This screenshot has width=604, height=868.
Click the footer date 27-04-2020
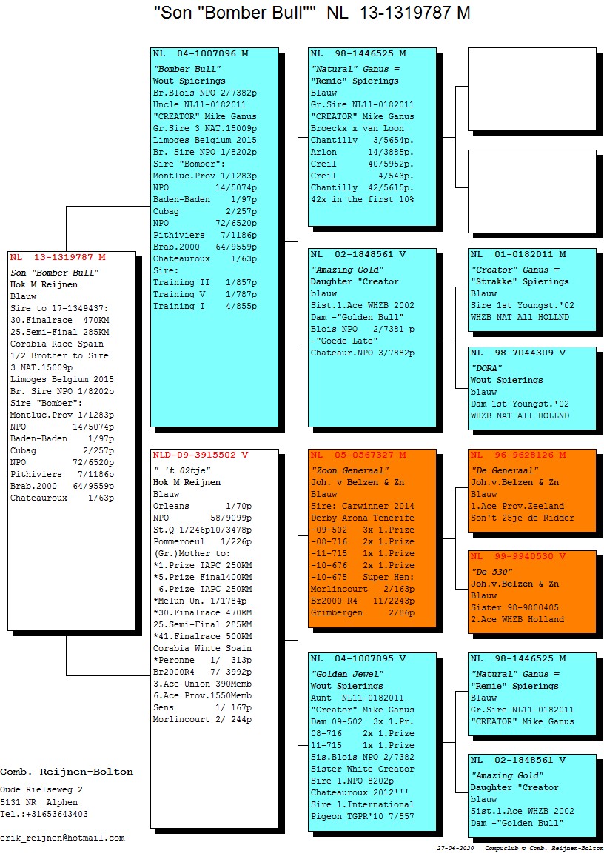(x=456, y=848)
